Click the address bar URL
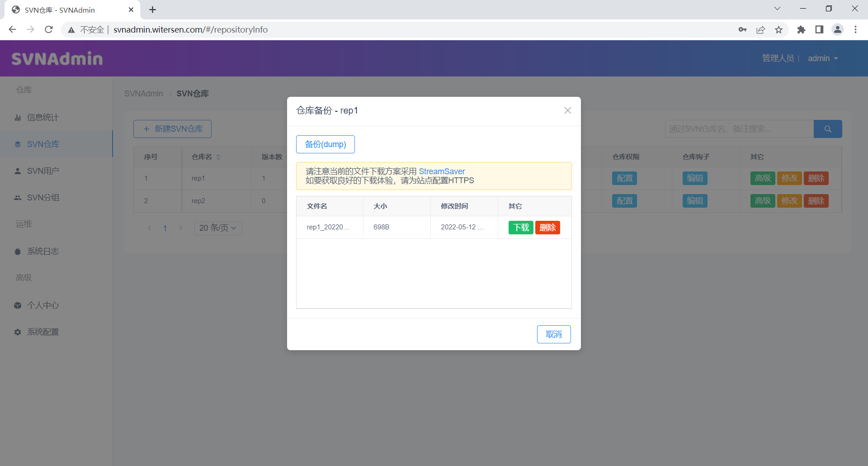This screenshot has height=466, width=868. pos(190,29)
